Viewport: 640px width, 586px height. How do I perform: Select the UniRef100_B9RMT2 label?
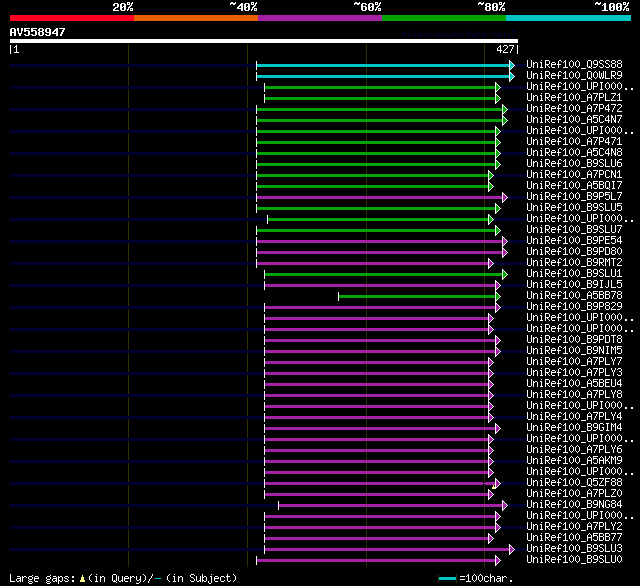click(574, 263)
